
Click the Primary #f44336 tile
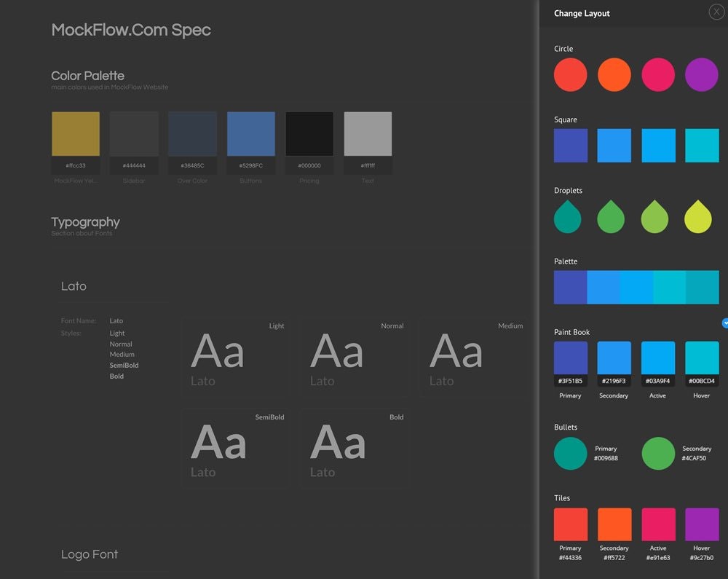(x=571, y=524)
